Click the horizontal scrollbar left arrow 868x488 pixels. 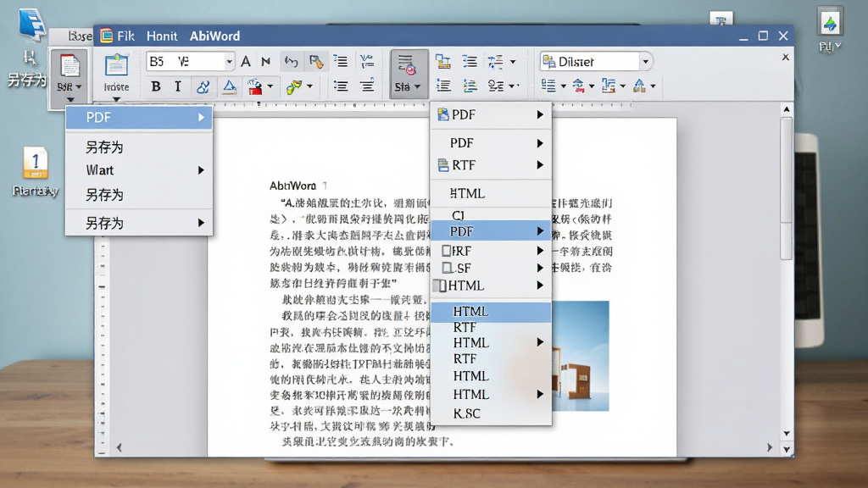click(119, 447)
